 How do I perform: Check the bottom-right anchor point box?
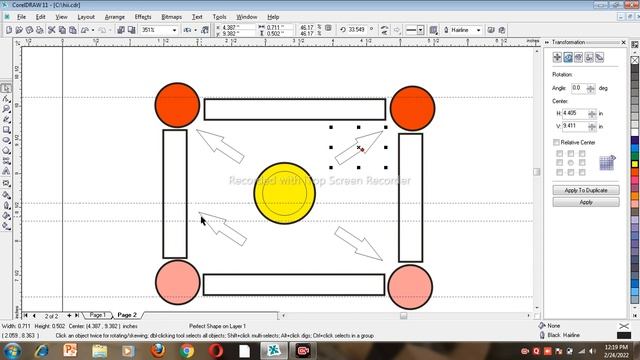coord(582,172)
